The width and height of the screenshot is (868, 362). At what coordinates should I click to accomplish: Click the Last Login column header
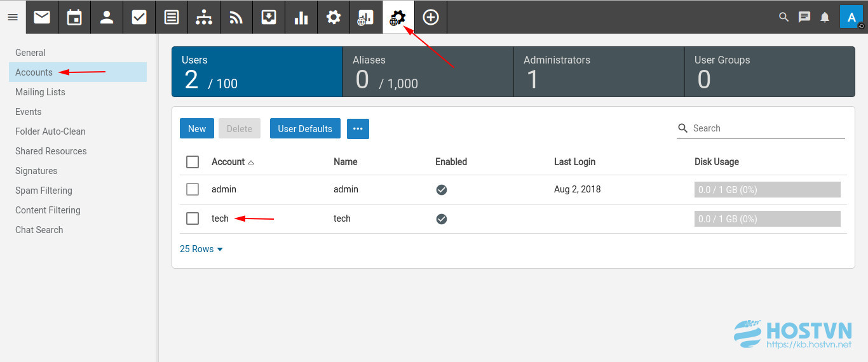pyautogui.click(x=574, y=162)
